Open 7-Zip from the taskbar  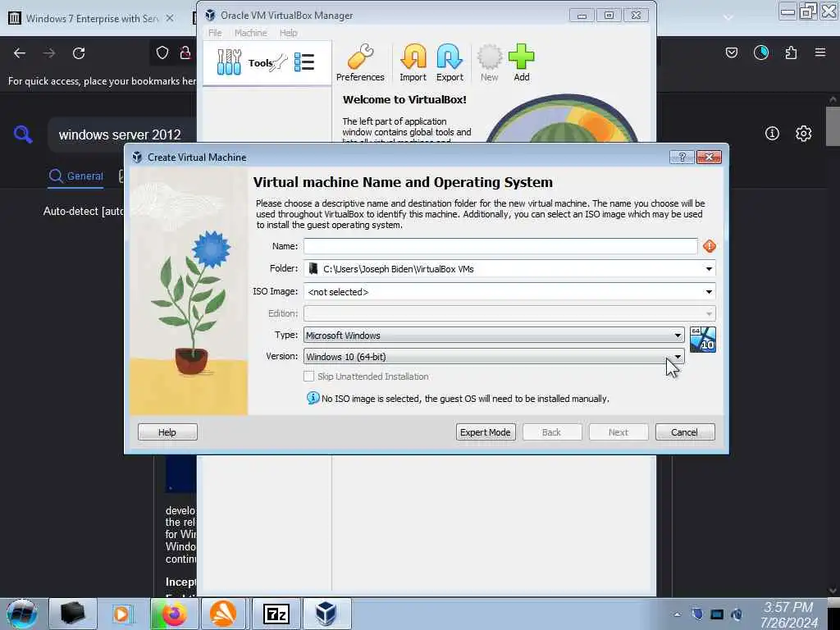coord(276,614)
